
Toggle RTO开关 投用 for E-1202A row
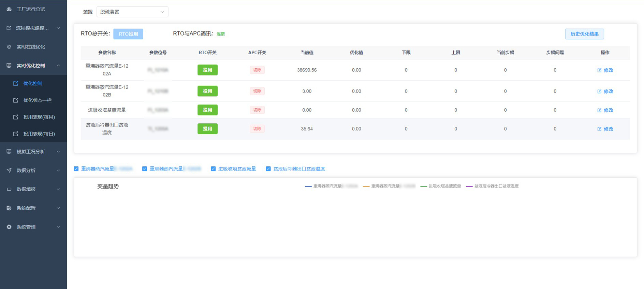click(207, 70)
